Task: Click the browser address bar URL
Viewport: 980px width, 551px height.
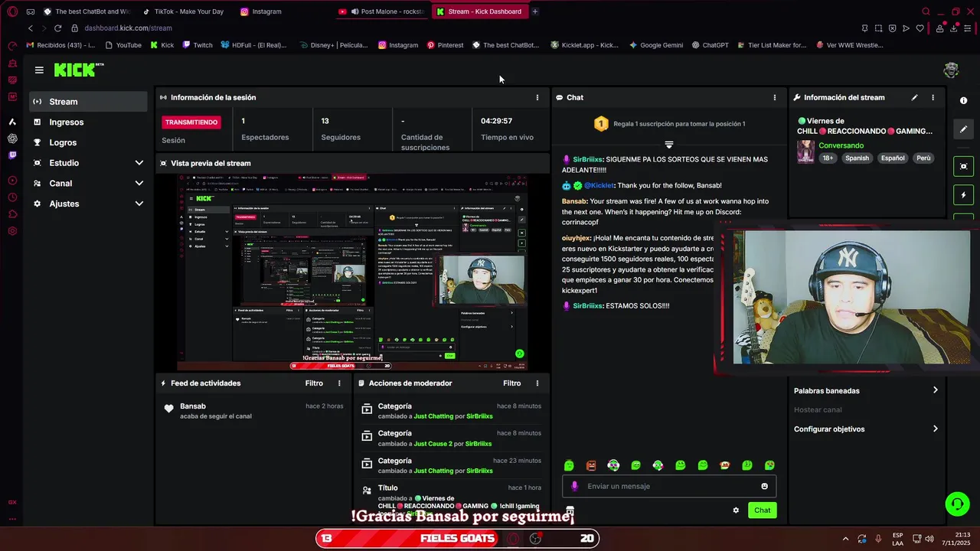Action: point(128,28)
